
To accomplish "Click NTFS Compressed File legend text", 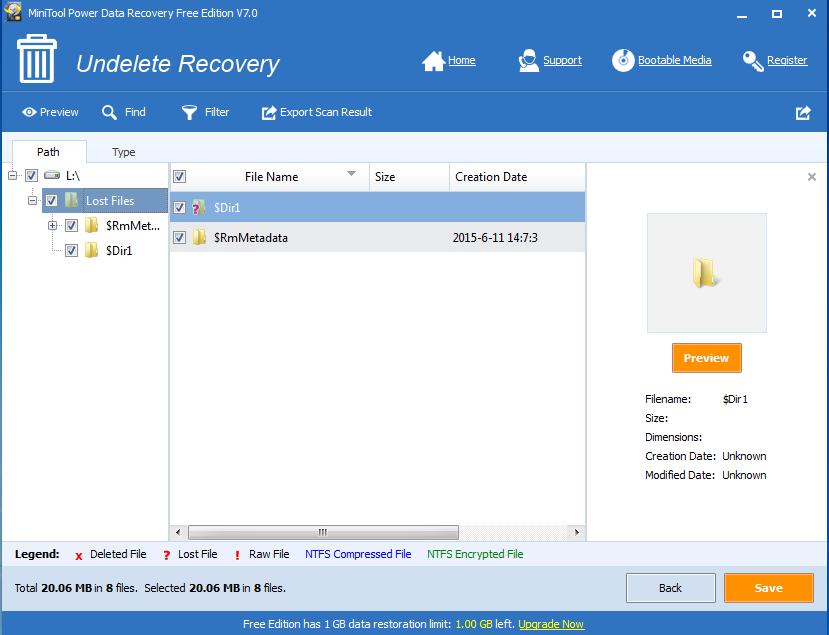I will tap(358, 554).
